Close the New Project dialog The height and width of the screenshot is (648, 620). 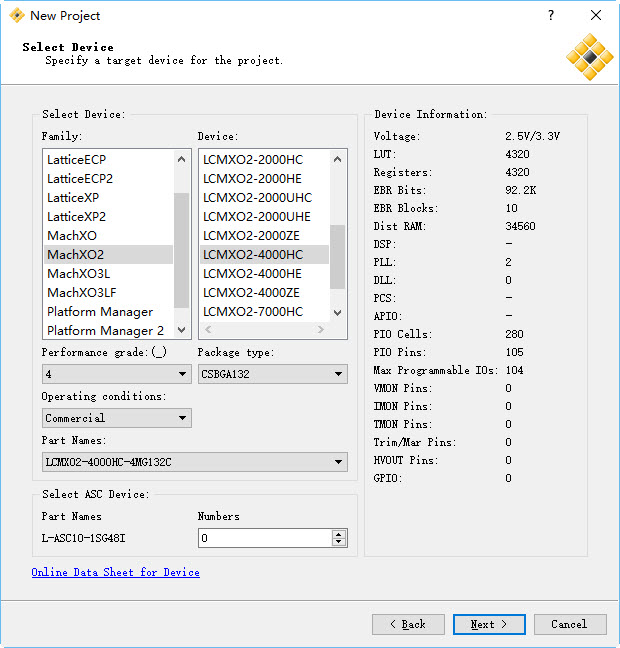point(596,16)
